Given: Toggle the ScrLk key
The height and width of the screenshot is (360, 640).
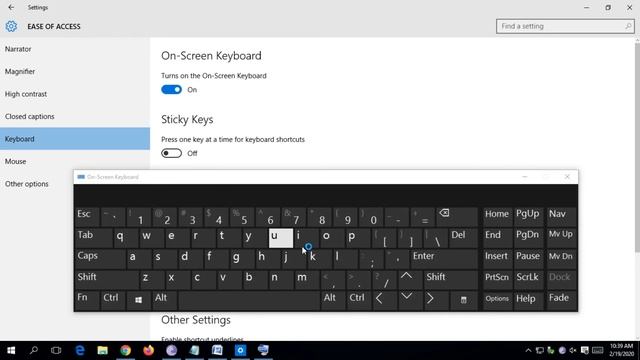Looking at the screenshot, I should click(x=528, y=280).
